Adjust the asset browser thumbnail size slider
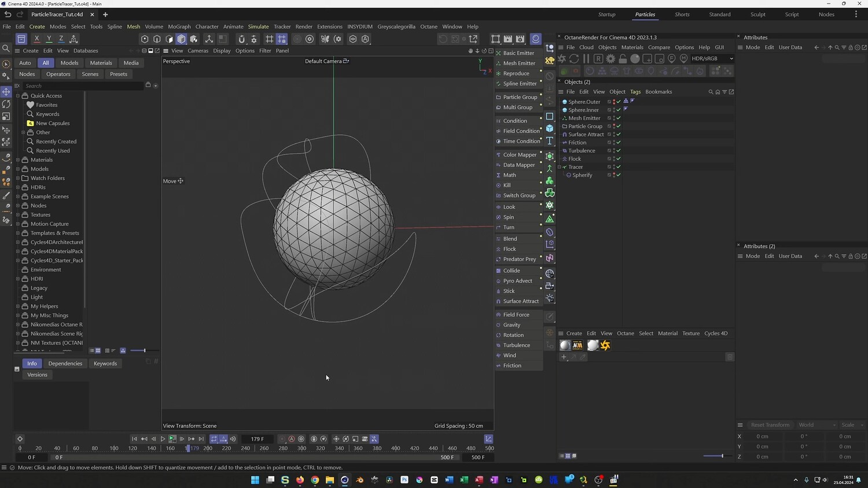Viewport: 868px width, 488px height. tap(144, 350)
